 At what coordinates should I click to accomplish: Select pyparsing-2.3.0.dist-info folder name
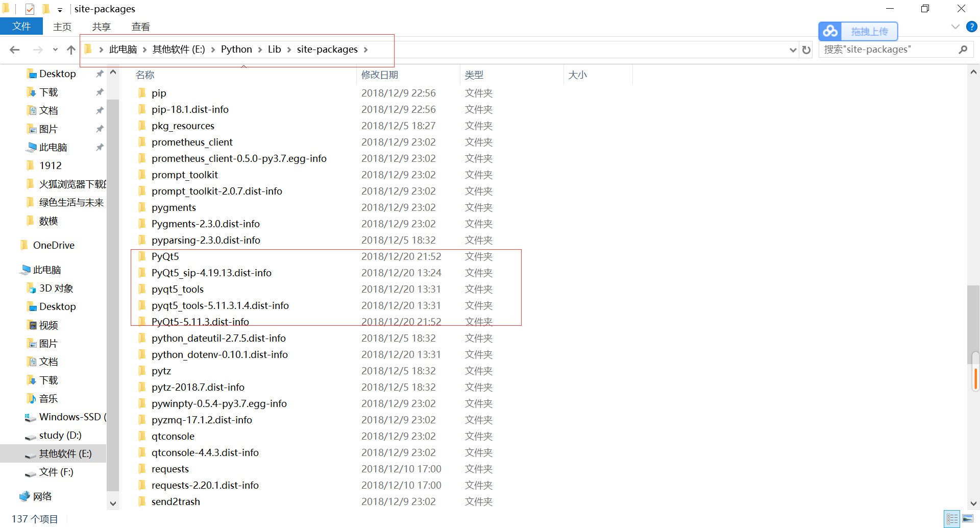pyautogui.click(x=206, y=240)
